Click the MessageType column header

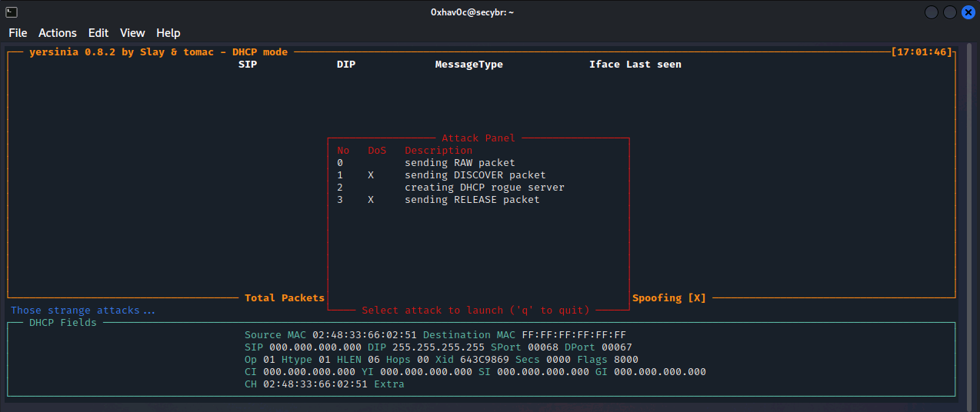pos(468,65)
